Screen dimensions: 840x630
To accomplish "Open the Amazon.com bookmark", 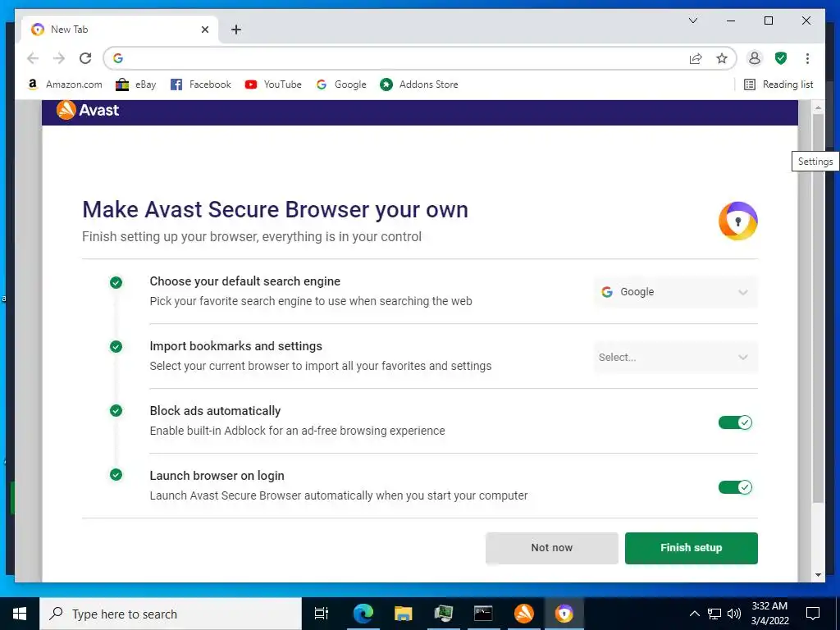I will click(x=64, y=84).
